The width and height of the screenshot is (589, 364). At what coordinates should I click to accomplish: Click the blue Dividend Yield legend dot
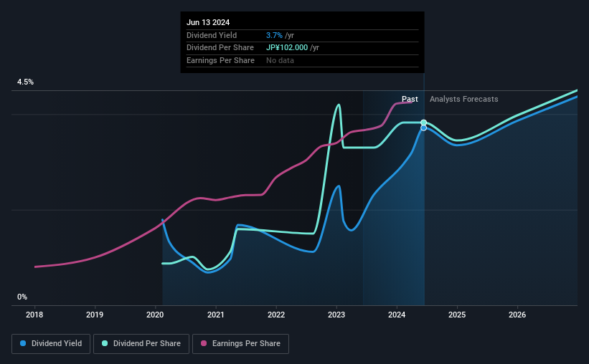23,343
